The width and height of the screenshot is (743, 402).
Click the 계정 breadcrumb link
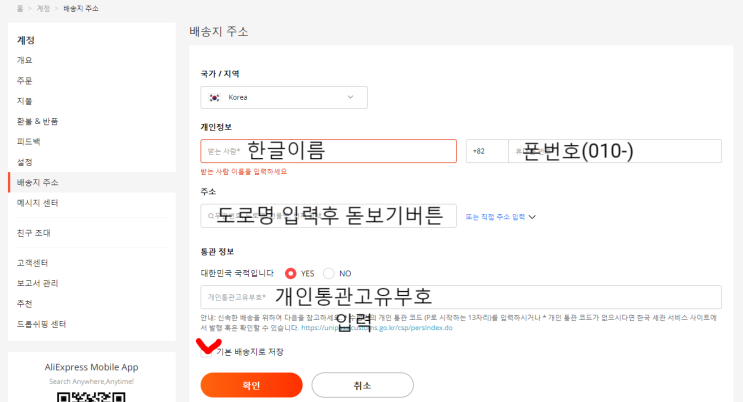pos(43,9)
